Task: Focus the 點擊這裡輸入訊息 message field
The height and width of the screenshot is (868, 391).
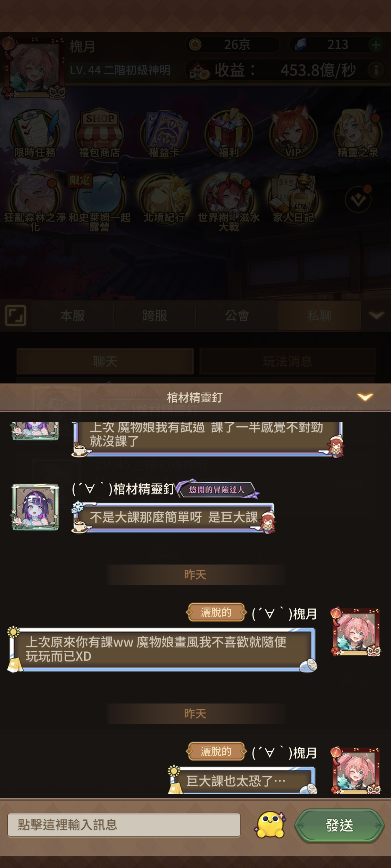Action: [124, 825]
